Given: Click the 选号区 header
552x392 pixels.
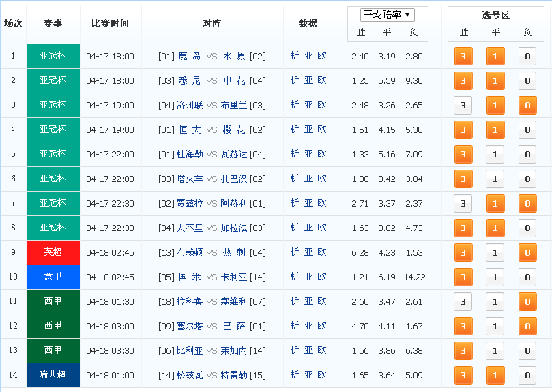Looking at the screenshot, I should 495,15.
